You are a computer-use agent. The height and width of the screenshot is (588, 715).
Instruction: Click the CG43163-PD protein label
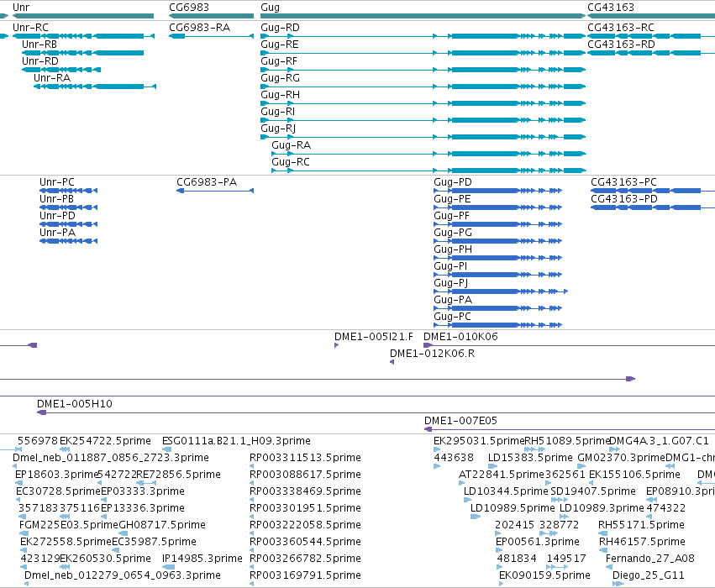[624, 199]
